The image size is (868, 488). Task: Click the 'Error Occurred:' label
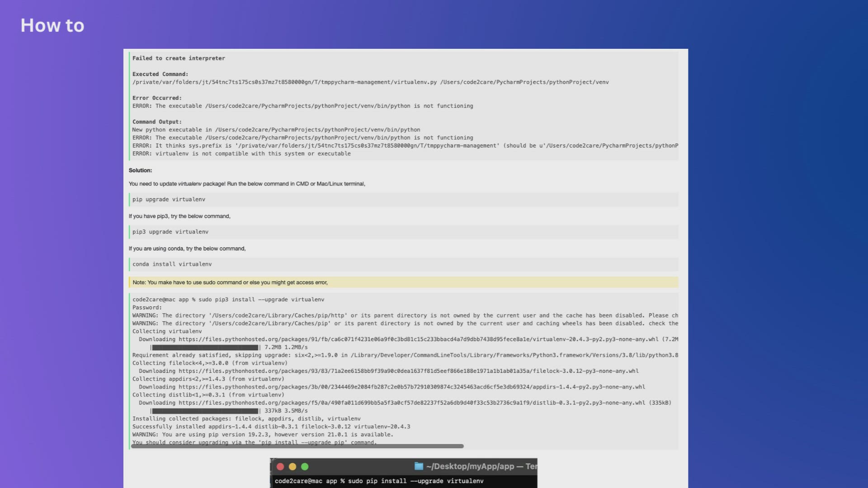coord(157,98)
